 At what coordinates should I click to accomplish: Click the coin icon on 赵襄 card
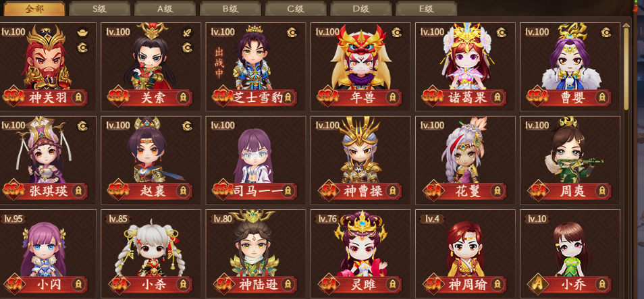pyautogui.click(x=187, y=126)
